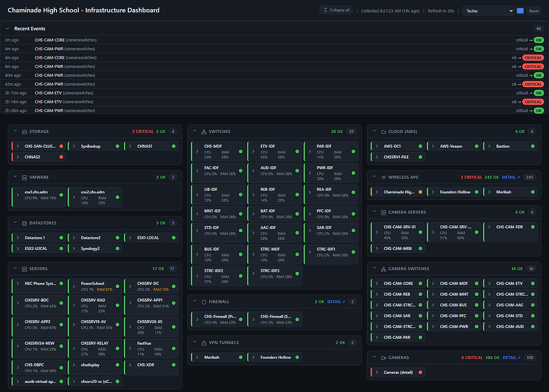Collapse the Cloud (AWS) section

click(x=374, y=131)
